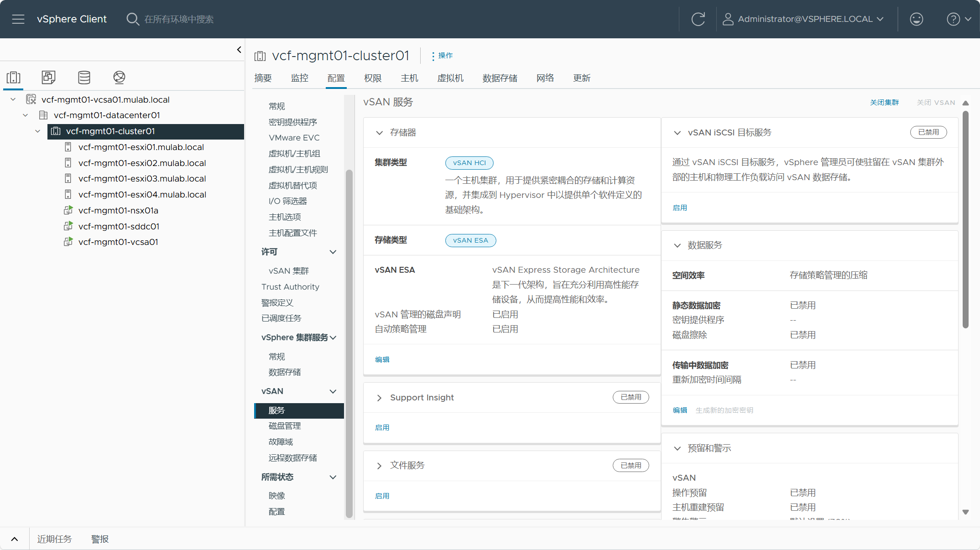Open the help question mark menu
Viewport: 980px width, 550px height.
point(959,19)
